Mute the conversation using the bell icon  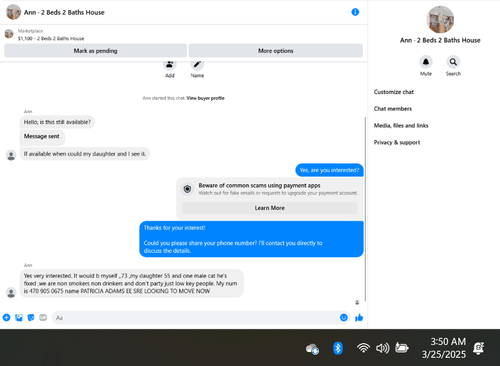(426, 62)
